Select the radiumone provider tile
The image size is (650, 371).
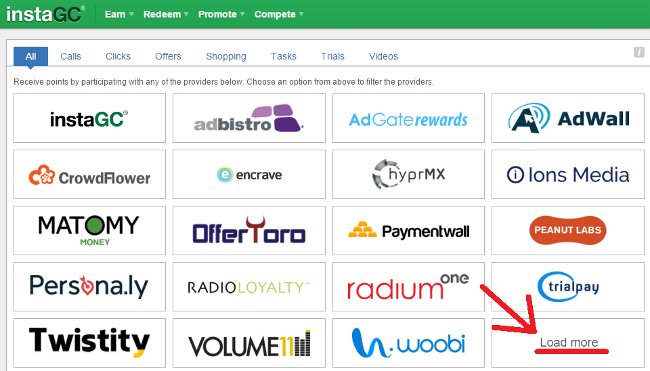(x=408, y=287)
